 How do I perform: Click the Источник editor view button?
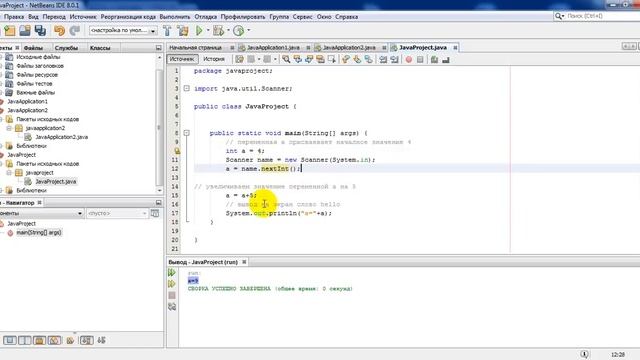point(182,59)
